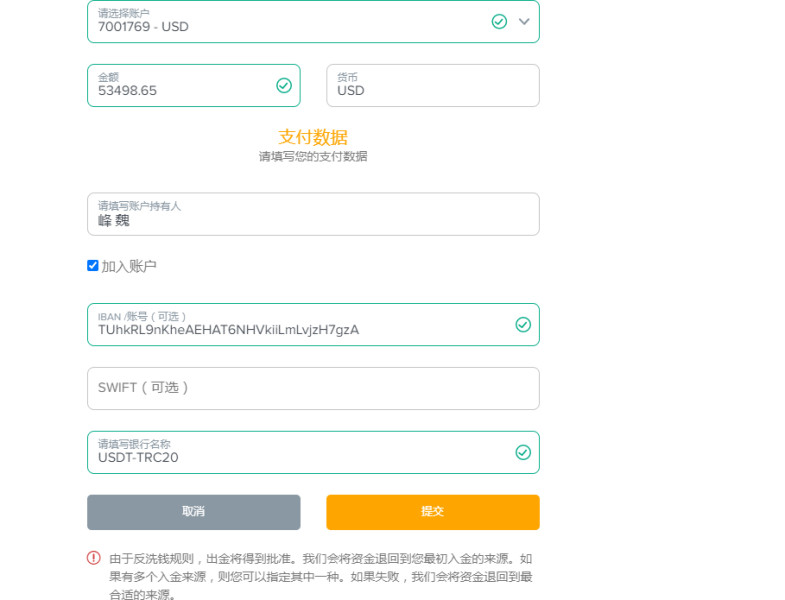Screen dimensions: 785x600
Task: Click the 请填写您的支付数据 subtitle text
Action: 313,156
